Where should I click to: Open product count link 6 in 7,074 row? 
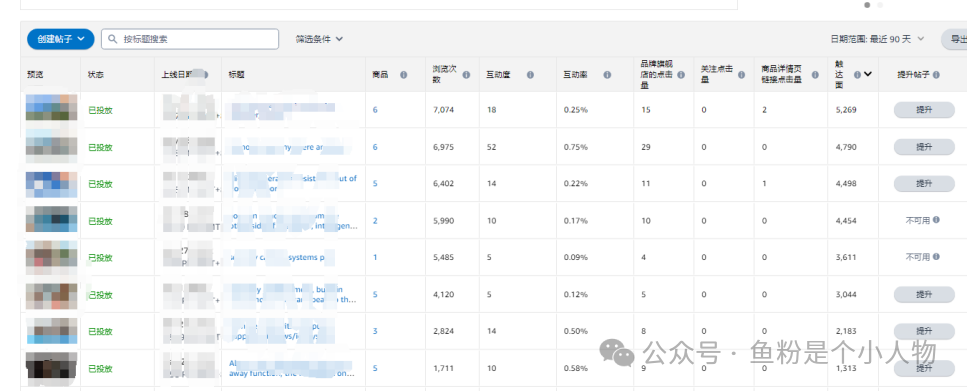(375, 110)
